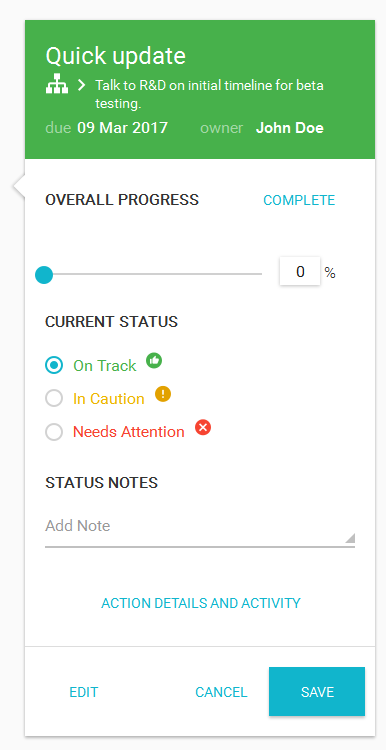
Task: Select the On Track radio button
Action: coord(54,365)
